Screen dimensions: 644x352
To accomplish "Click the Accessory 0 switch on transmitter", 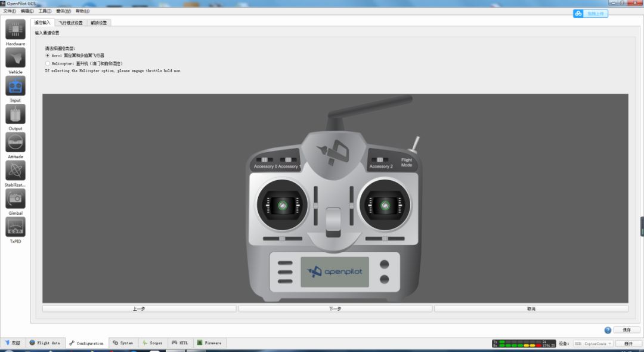I will (x=265, y=160).
